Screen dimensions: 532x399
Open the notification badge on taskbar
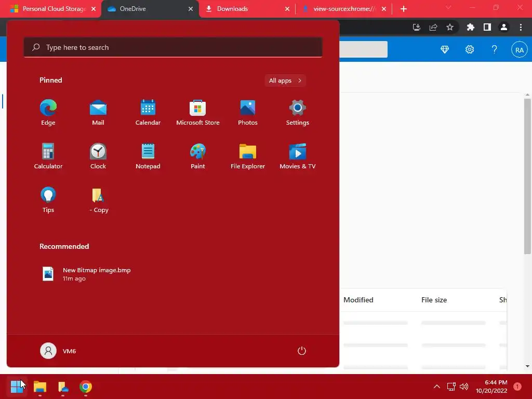pos(517,387)
